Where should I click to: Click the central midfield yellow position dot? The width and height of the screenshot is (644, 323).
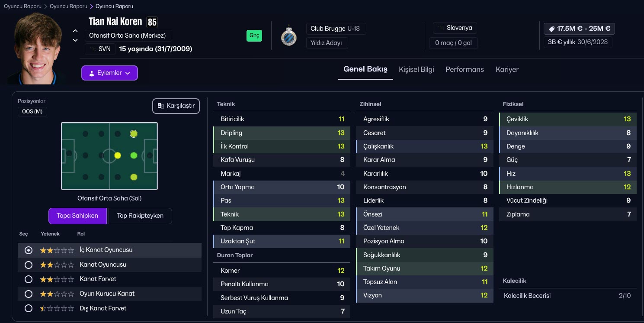[117, 155]
